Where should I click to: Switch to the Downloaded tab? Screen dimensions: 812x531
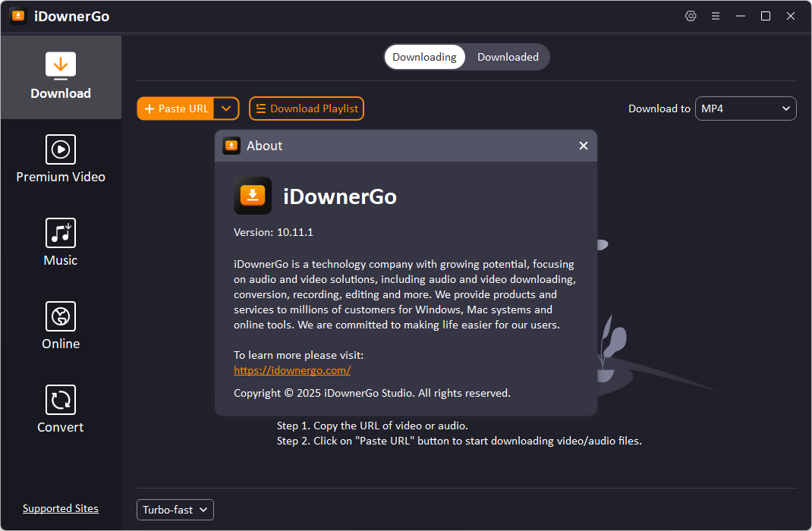click(x=508, y=57)
